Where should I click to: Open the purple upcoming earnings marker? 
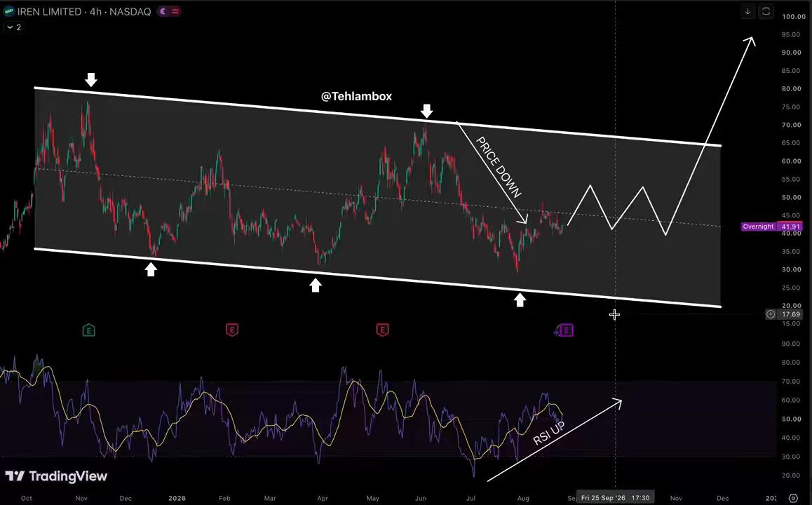point(565,330)
